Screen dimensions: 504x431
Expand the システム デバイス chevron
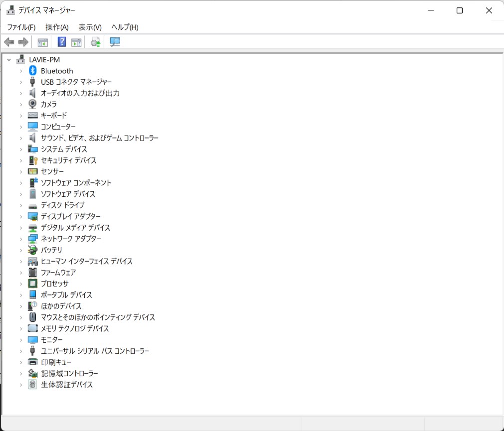tap(21, 149)
